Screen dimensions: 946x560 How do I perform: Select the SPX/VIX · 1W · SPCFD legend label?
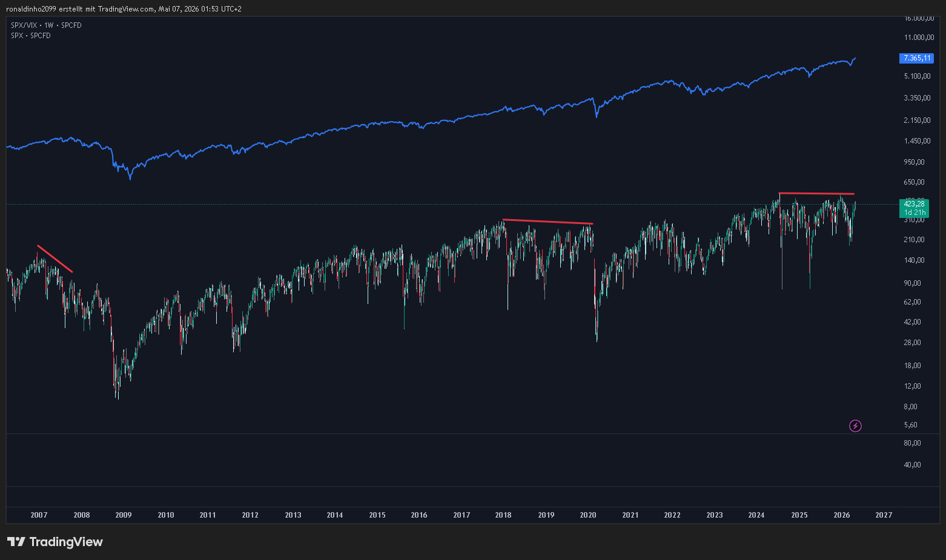46,25
